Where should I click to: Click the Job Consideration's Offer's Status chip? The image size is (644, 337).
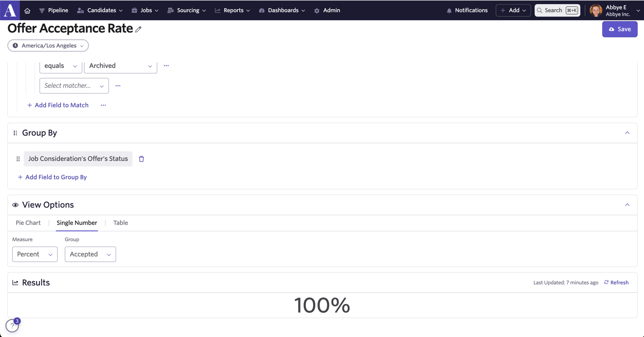coord(78,159)
